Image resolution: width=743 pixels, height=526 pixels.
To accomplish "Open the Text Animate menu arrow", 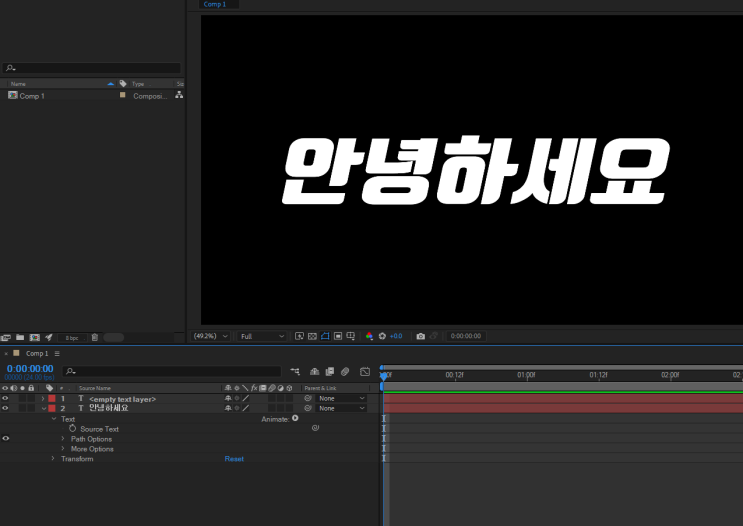I will [x=295, y=419].
